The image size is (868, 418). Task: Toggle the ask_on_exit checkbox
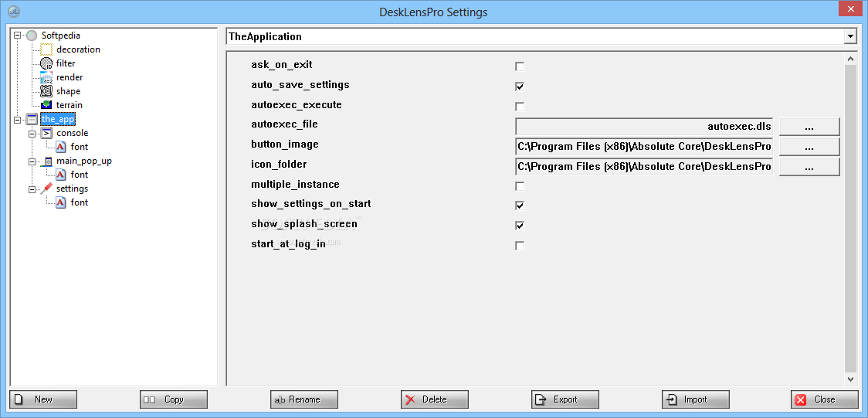coord(520,66)
